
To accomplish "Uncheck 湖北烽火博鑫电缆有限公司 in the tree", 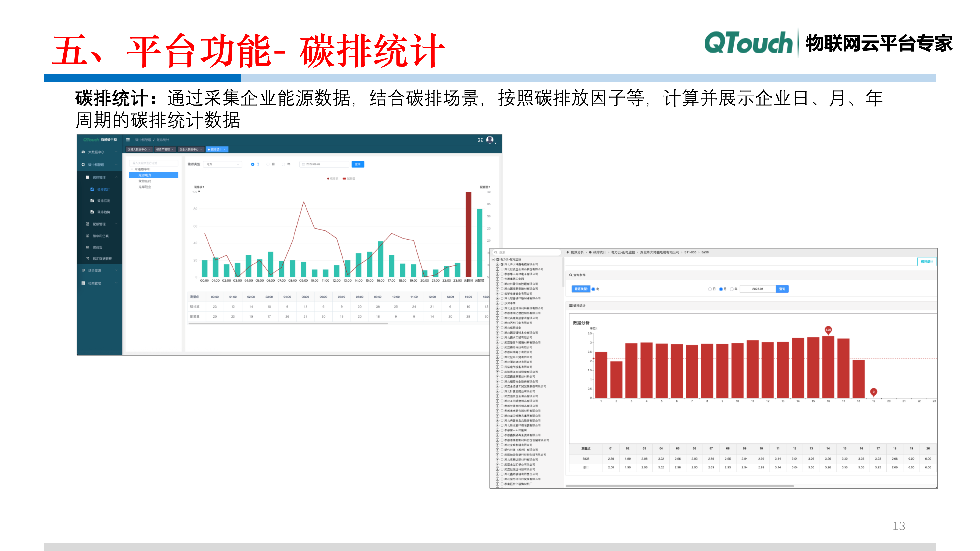I will [502, 264].
